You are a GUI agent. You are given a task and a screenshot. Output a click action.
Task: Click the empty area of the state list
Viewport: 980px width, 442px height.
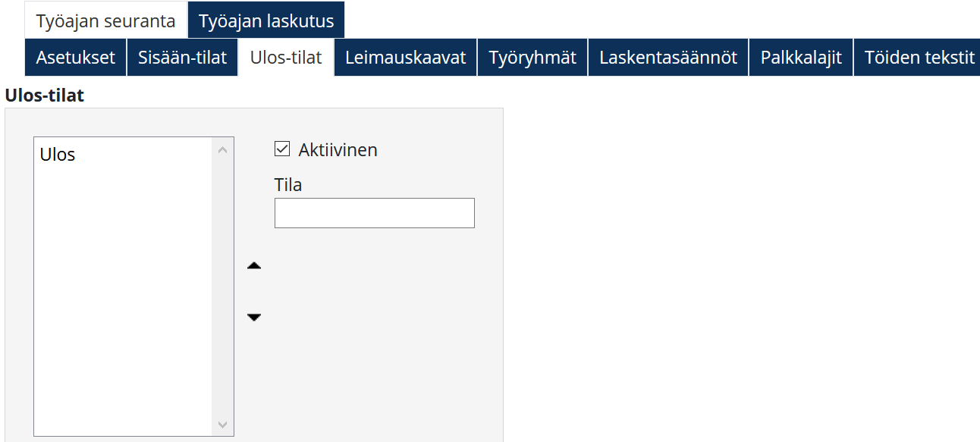tap(121, 303)
